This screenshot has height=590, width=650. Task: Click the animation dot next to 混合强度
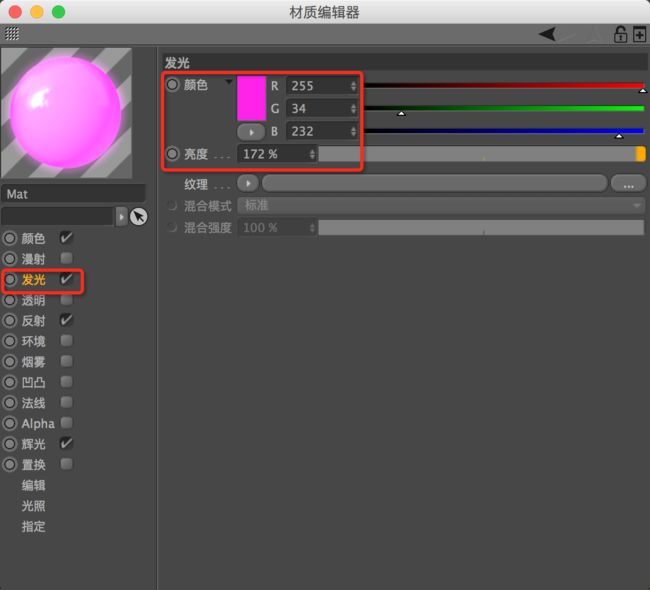point(172,227)
